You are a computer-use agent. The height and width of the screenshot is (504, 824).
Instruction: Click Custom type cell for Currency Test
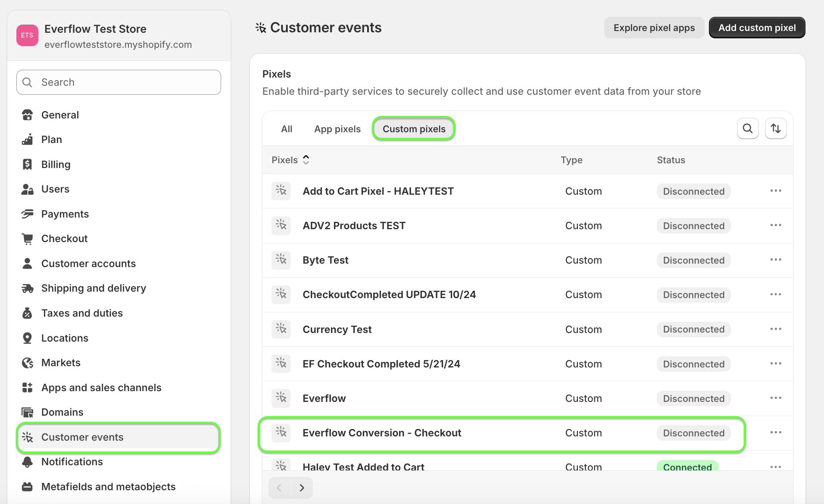pos(584,330)
